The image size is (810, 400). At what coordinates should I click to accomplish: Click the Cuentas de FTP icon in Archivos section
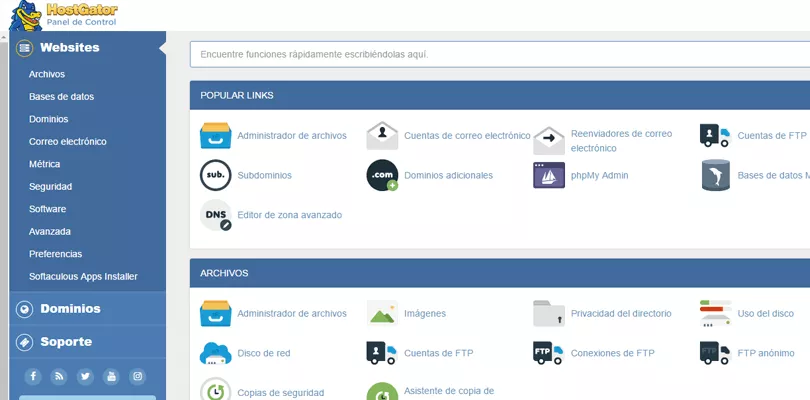click(x=382, y=353)
